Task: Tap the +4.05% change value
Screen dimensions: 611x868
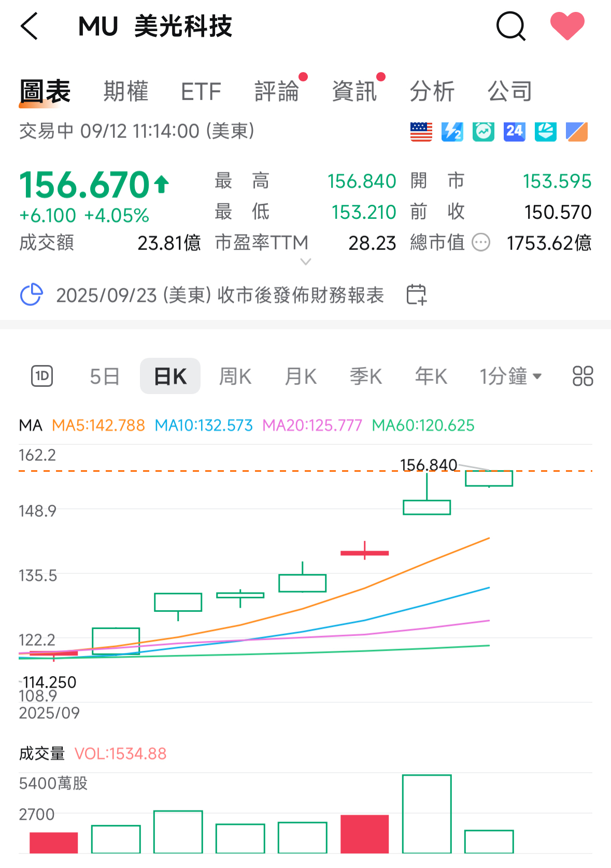Action: click(117, 215)
